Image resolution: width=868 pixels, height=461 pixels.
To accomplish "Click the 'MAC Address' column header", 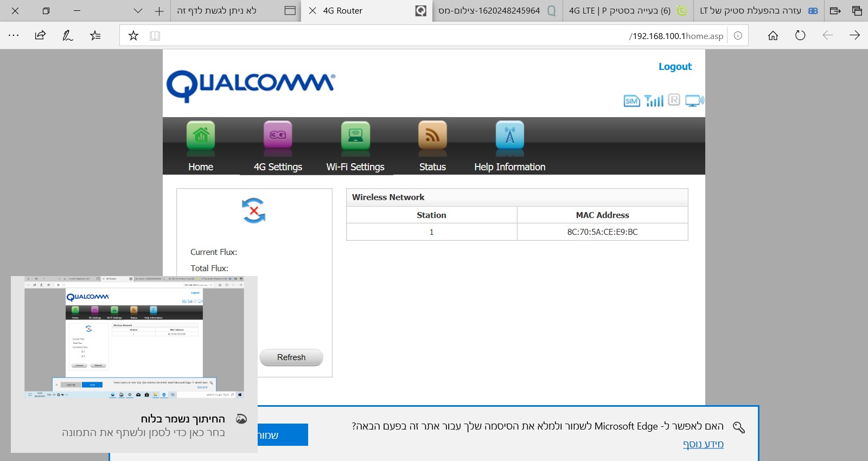I will (x=603, y=215).
